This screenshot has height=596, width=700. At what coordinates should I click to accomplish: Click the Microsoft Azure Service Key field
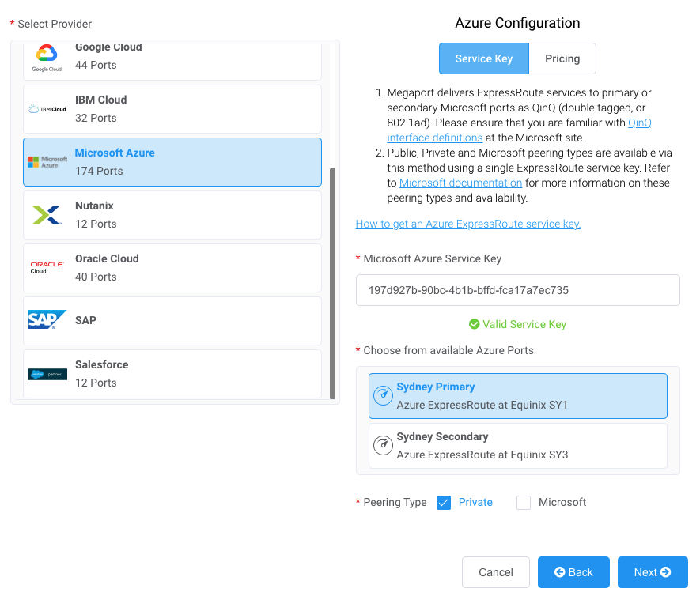click(x=518, y=290)
